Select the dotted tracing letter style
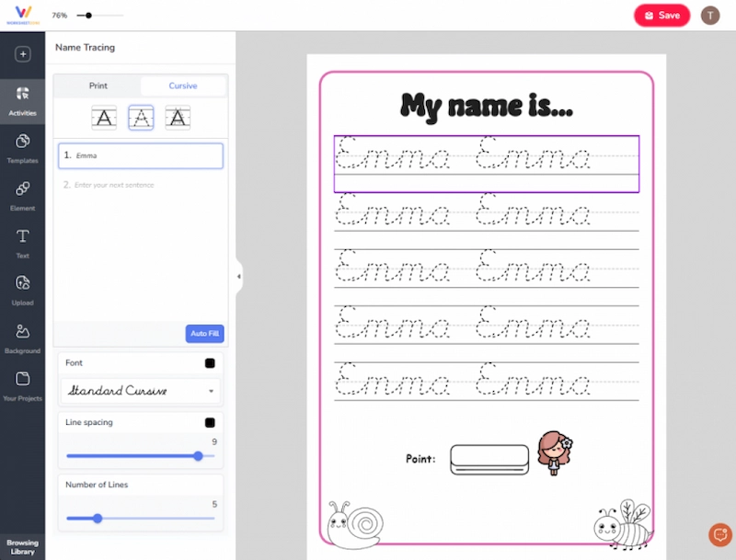 (x=140, y=117)
